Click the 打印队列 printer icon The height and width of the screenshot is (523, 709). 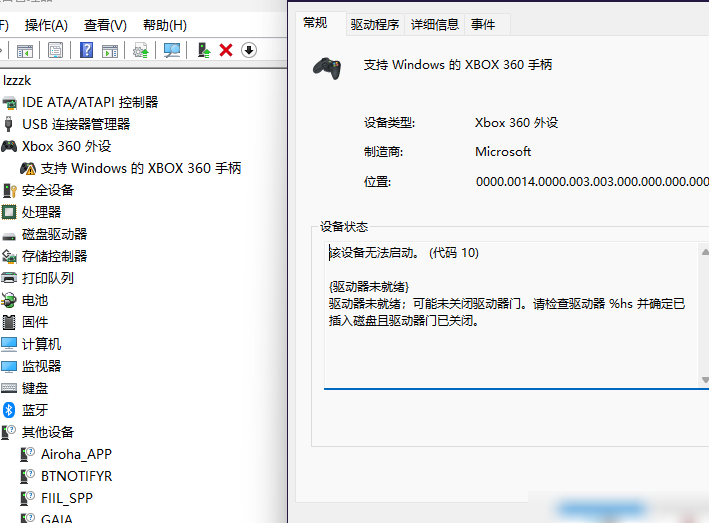[9, 278]
